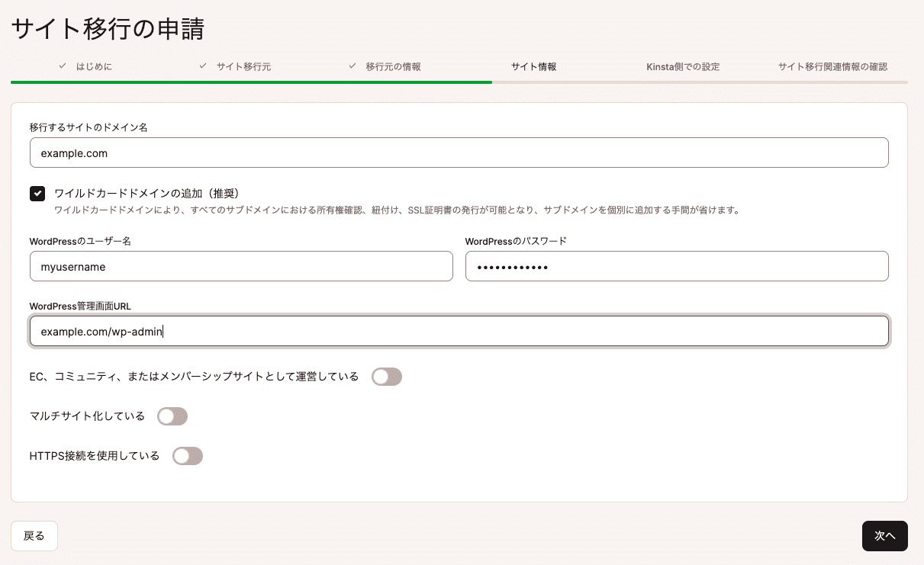The height and width of the screenshot is (565, 924).
Task: Click the EC、コミュニティ label text
Action: click(x=194, y=377)
